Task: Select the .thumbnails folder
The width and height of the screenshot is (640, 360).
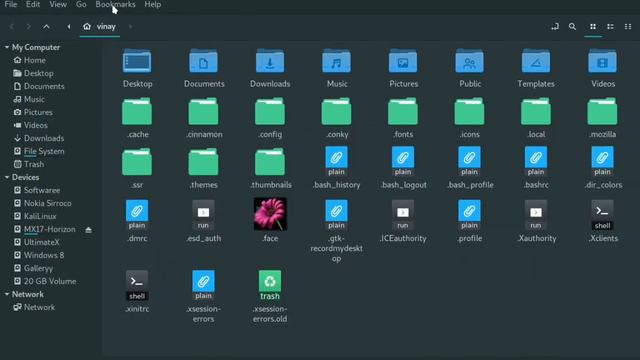Action: (270, 162)
